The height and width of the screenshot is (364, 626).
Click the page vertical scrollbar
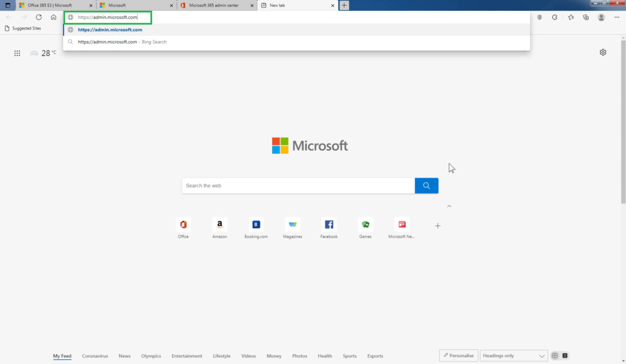click(623, 121)
